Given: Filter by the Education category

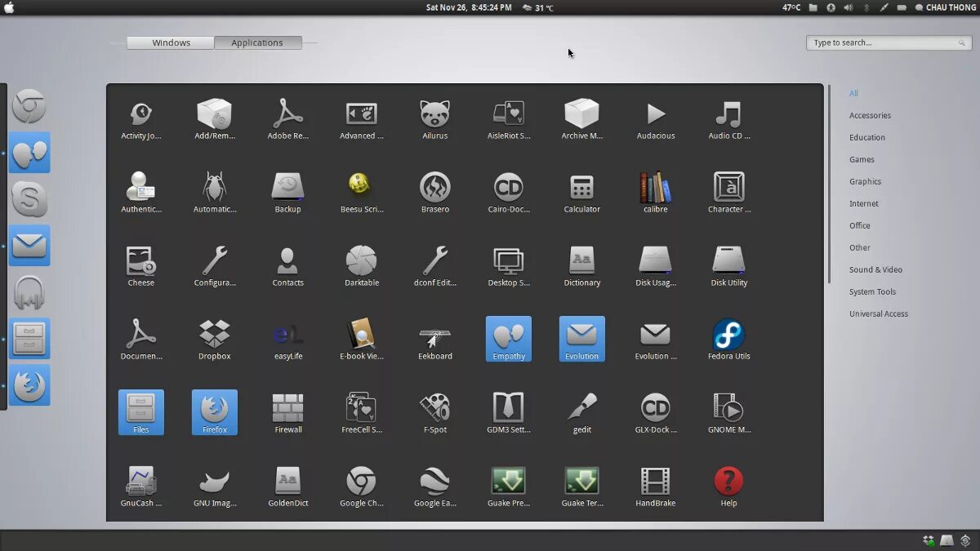Looking at the screenshot, I should coord(867,137).
